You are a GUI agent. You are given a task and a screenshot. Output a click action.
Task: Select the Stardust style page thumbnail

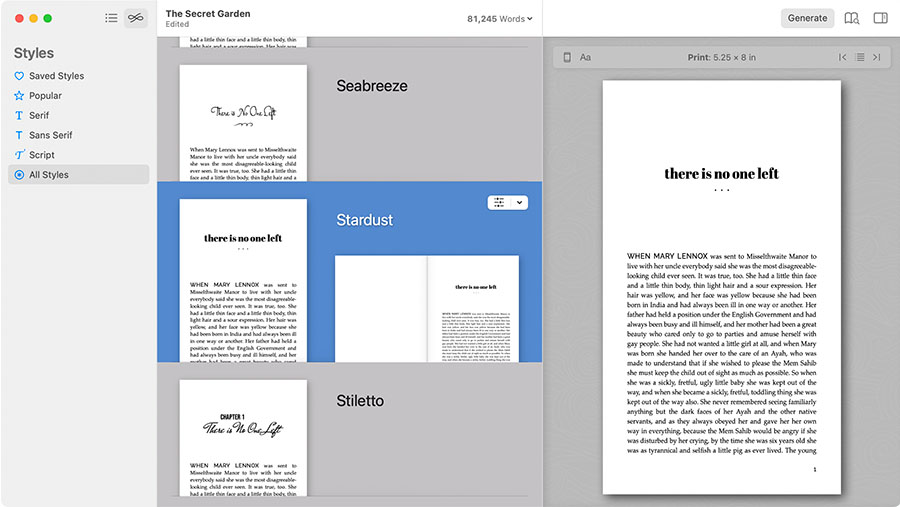click(x=243, y=280)
